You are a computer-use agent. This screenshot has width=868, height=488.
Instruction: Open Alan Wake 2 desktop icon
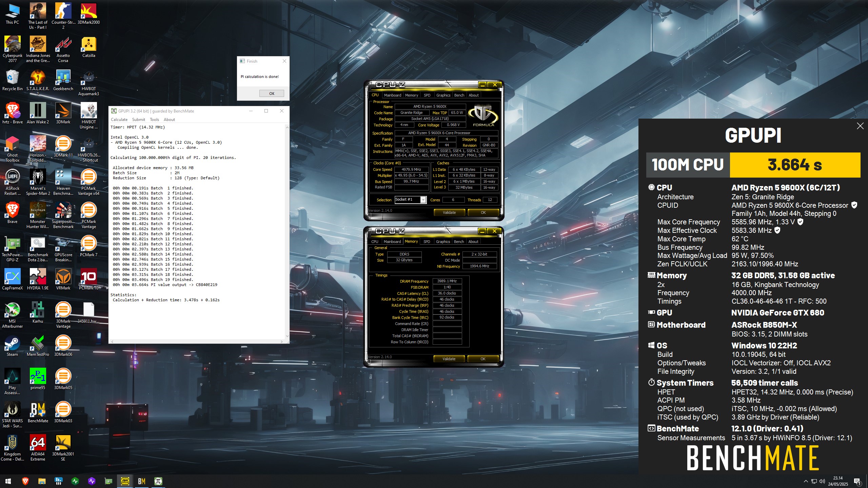(38, 113)
